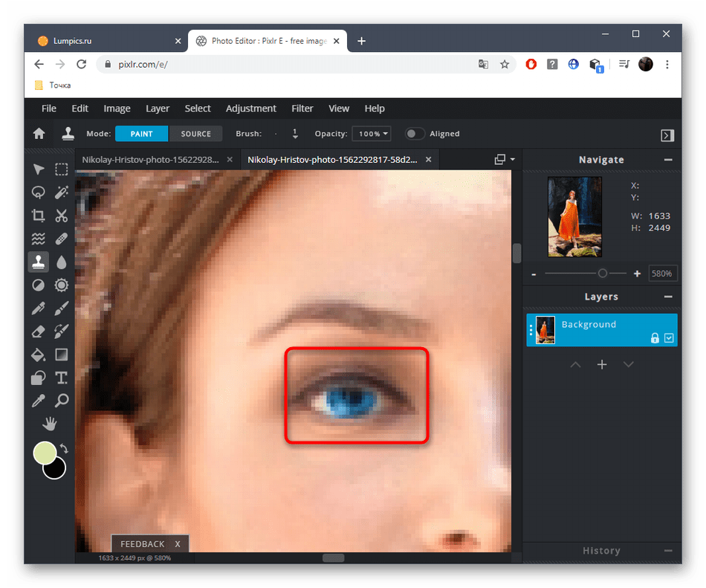Click the Navigate preview thumbnail
706x588 pixels.
[x=574, y=216]
